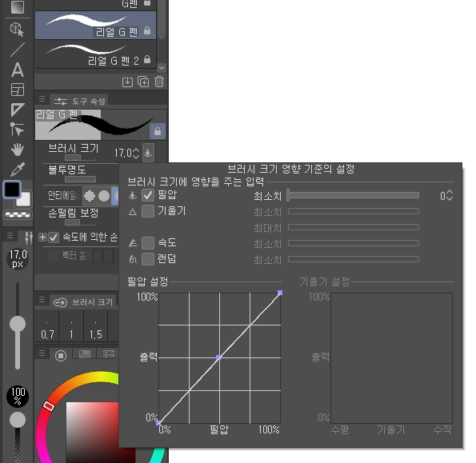Select the straight line figure tool

[x=18, y=50]
